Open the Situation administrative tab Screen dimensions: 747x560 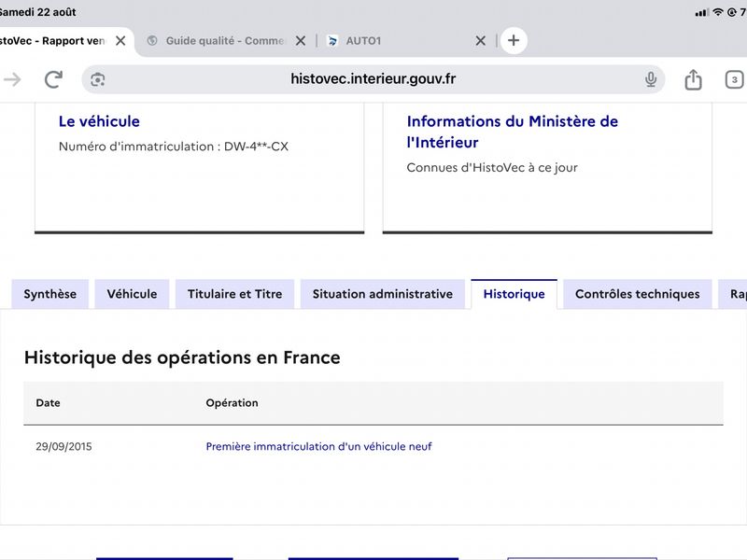[x=383, y=294]
